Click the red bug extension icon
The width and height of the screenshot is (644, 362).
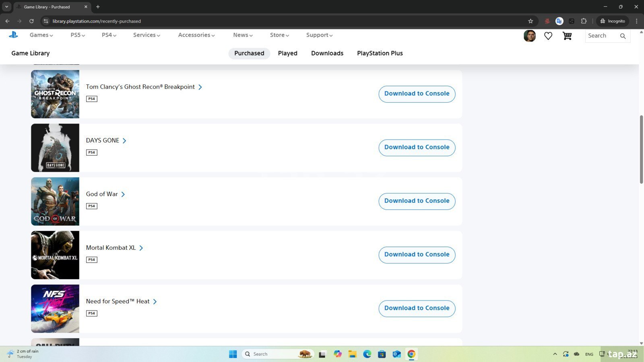click(547, 21)
